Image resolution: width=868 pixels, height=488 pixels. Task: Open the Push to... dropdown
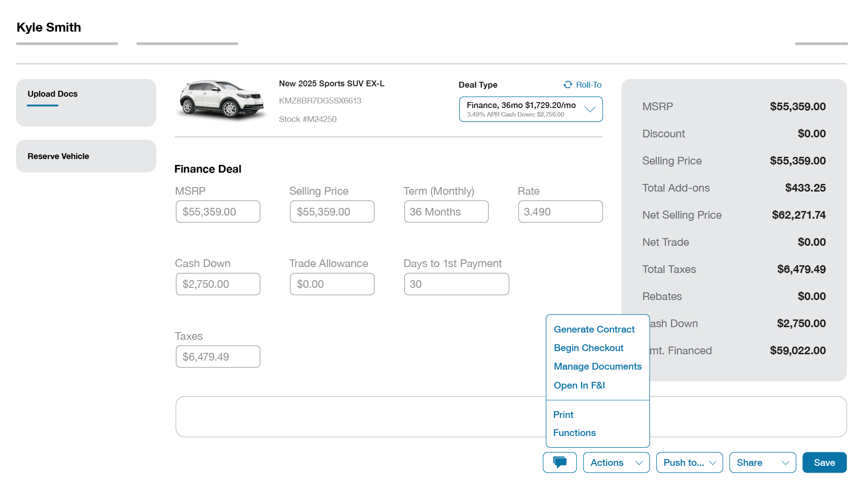[689, 462]
